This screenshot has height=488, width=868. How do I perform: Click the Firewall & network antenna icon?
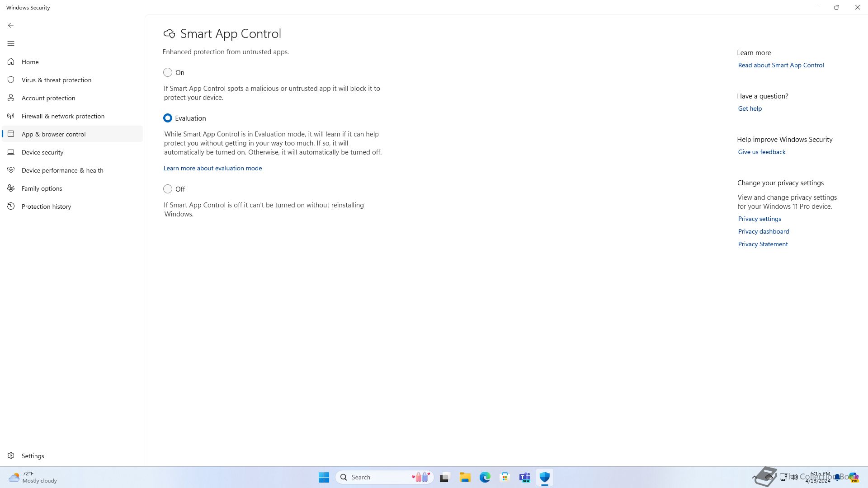(x=11, y=116)
